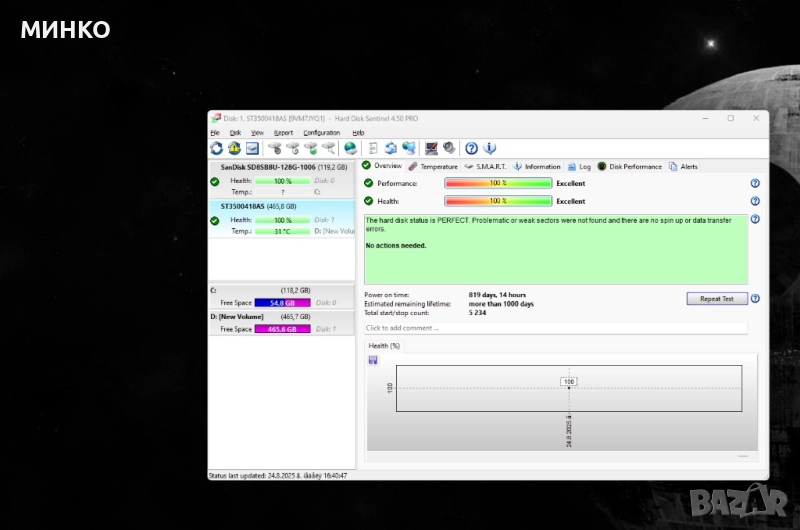Open the Configuration menu
This screenshot has height=530, width=800.
click(321, 132)
